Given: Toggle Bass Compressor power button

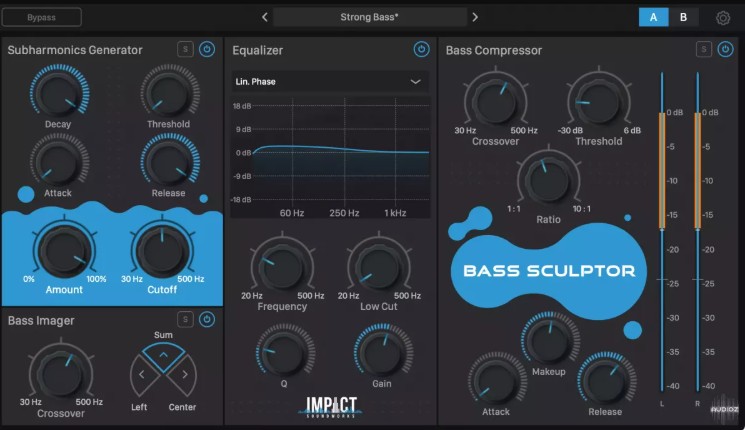Looking at the screenshot, I should click(725, 49).
